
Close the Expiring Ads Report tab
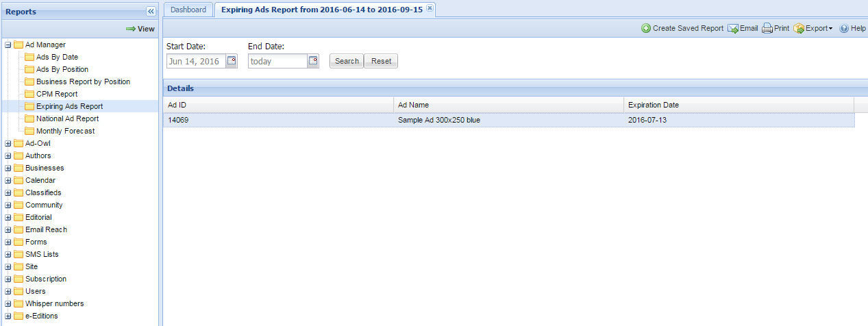pyautogui.click(x=430, y=8)
